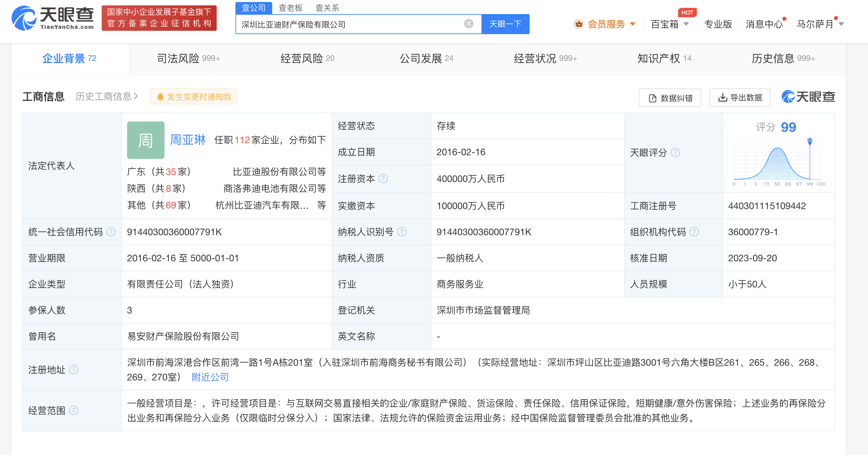Click help icon beside 统一社会信用代码
Screen dimensions: 868x455
pyautogui.click(x=111, y=232)
